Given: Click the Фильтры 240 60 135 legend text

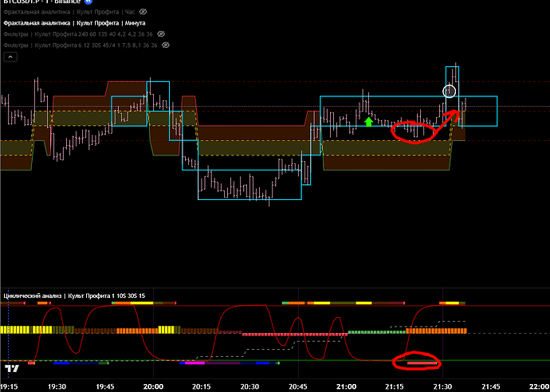Looking at the screenshot, I should [x=78, y=34].
